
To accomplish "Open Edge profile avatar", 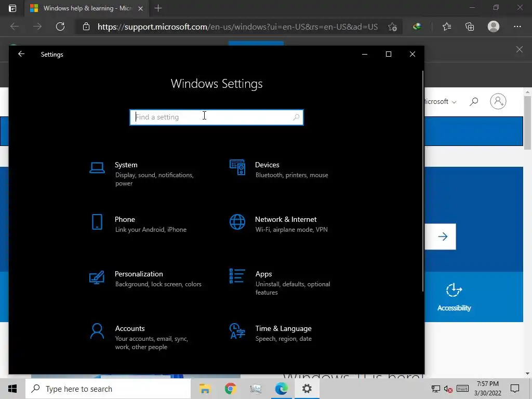I will pyautogui.click(x=494, y=26).
